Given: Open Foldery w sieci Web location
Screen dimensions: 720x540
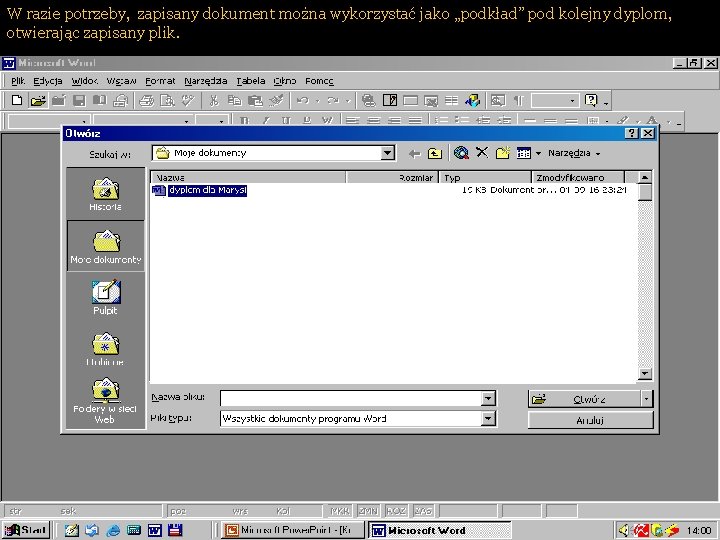Looking at the screenshot, I should pos(105,400).
